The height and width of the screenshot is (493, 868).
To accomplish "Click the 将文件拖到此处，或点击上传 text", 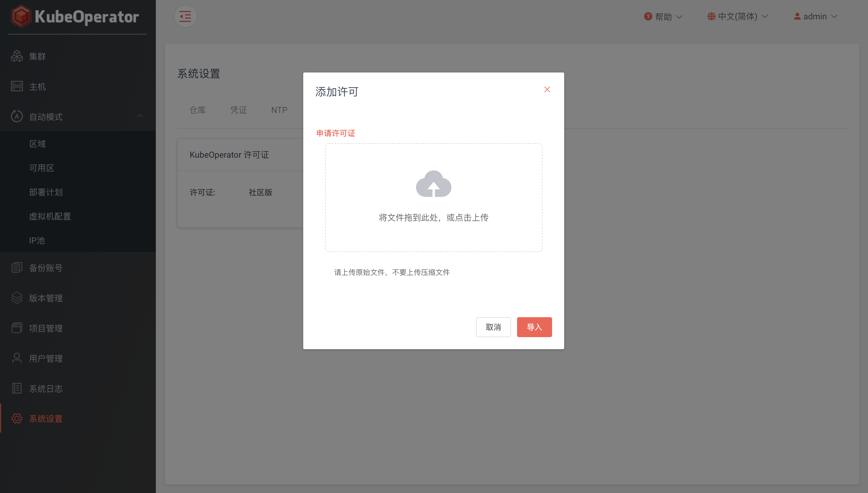I will (x=433, y=217).
